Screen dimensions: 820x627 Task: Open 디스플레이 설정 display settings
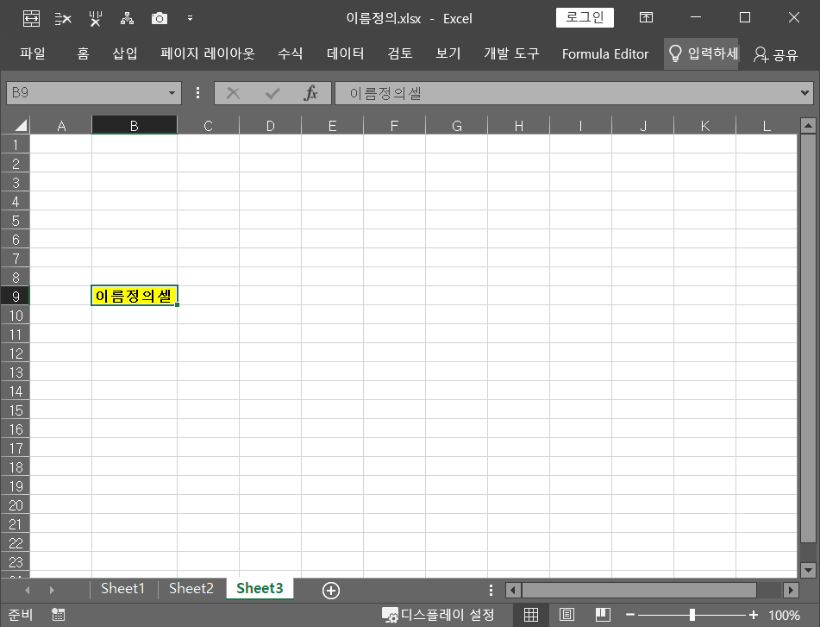tap(438, 615)
